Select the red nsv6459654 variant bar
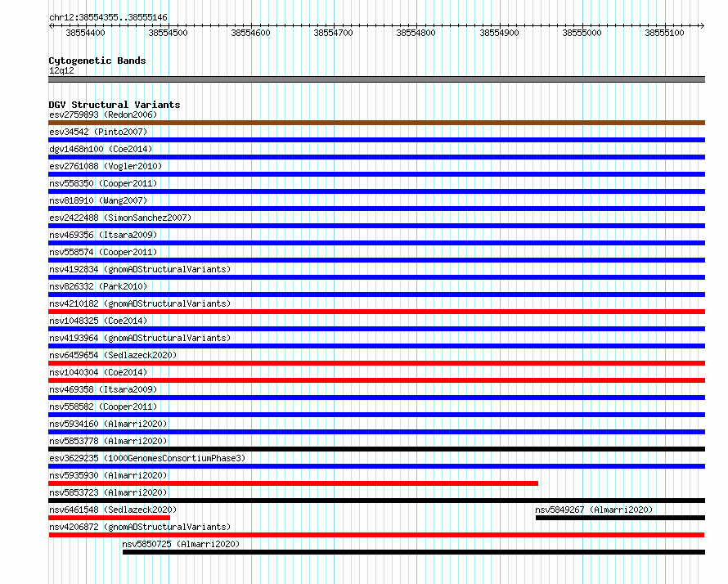Viewport: 728px width, 584px height. 376,363
